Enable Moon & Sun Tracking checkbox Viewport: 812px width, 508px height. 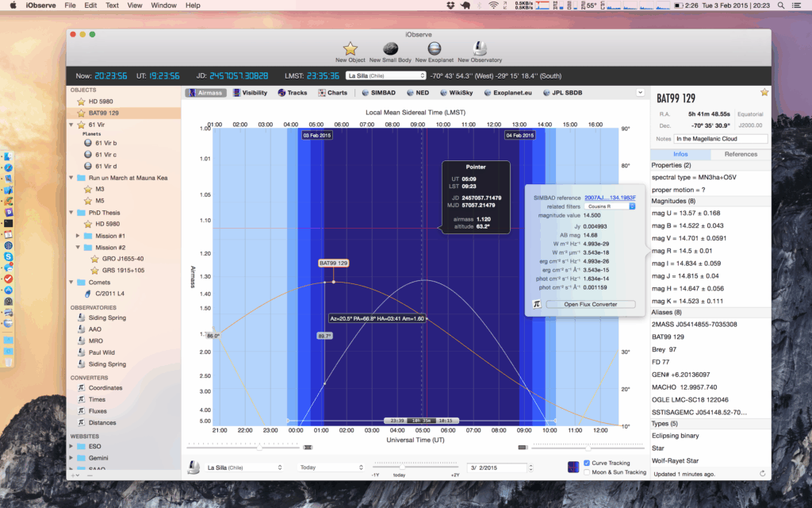(587, 472)
